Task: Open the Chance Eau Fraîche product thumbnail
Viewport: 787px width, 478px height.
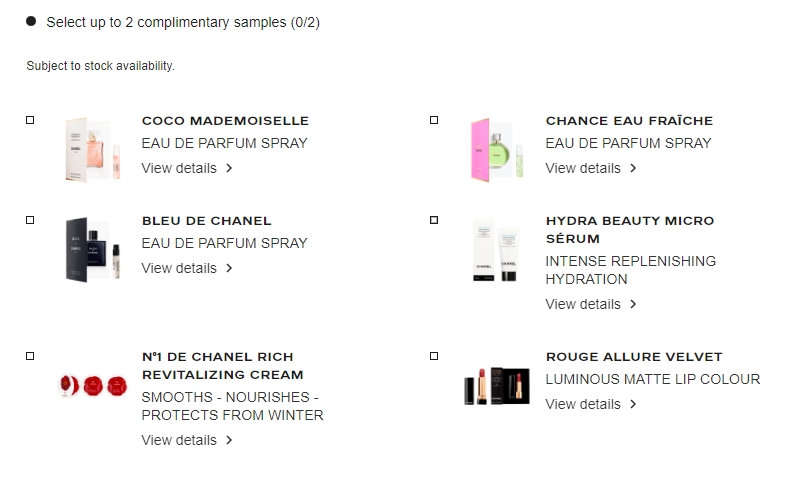Action: pyautogui.click(x=497, y=149)
